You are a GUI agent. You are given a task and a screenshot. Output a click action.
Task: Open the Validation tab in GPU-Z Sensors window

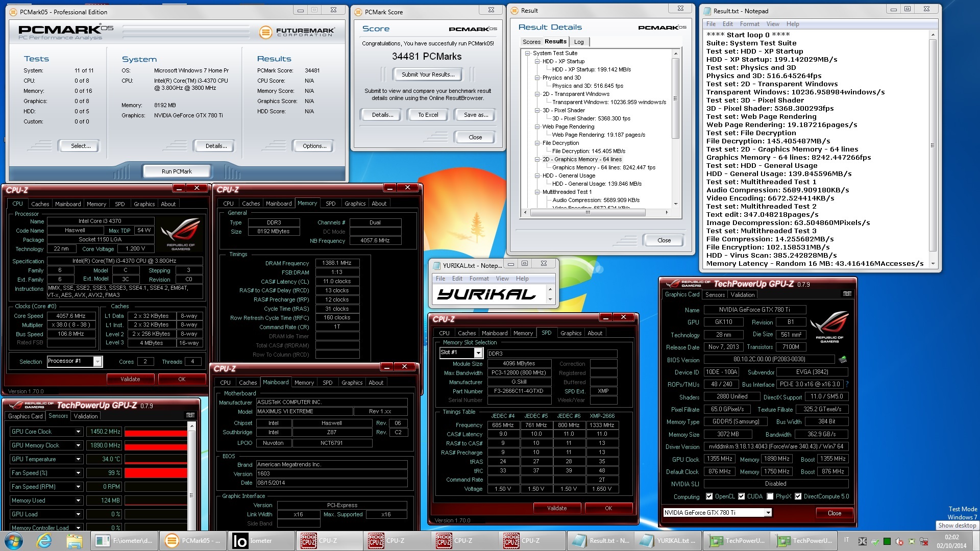pyautogui.click(x=86, y=416)
